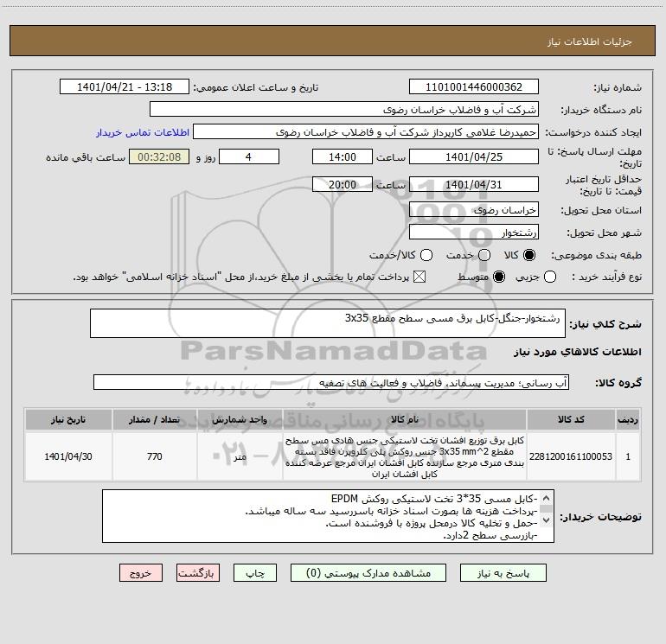This screenshot has width=666, height=644.
Task: Click ساعت باقی مانده label
Action: [86, 157]
